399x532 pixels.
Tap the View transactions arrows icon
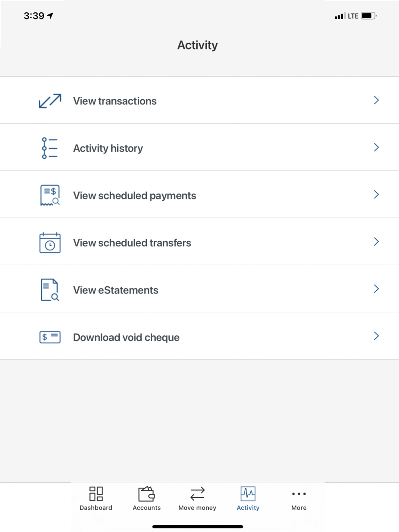coord(50,101)
